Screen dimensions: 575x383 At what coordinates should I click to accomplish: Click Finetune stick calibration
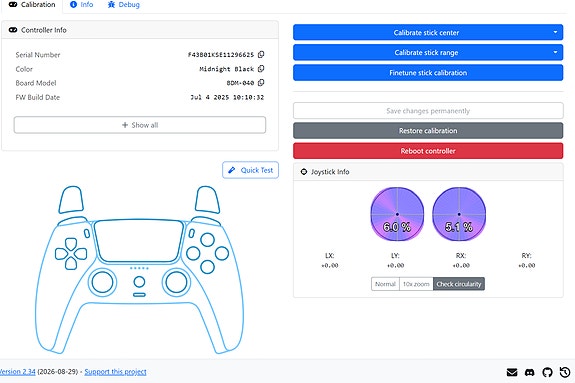coord(428,73)
